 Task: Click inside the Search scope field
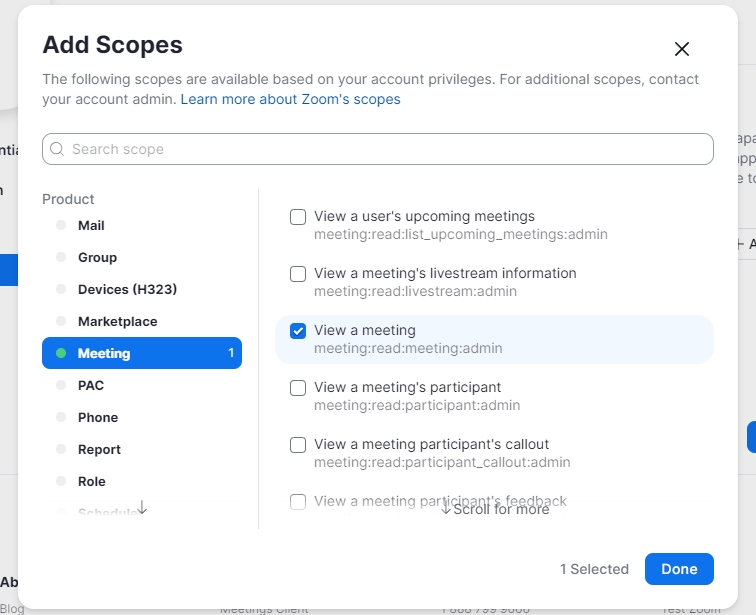click(380, 149)
